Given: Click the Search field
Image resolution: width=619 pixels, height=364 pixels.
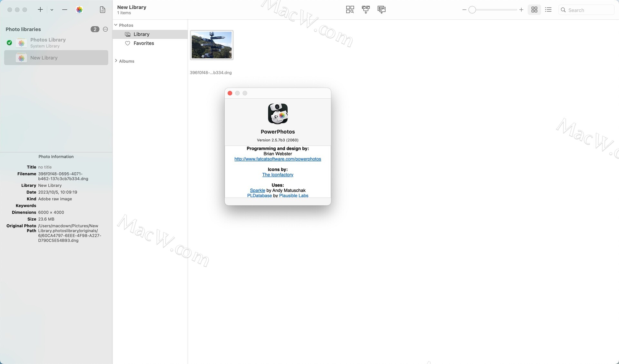Looking at the screenshot, I should (x=586, y=10).
